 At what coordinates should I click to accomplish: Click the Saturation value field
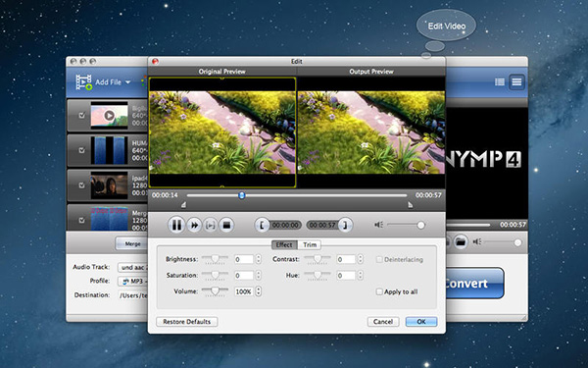pos(244,275)
